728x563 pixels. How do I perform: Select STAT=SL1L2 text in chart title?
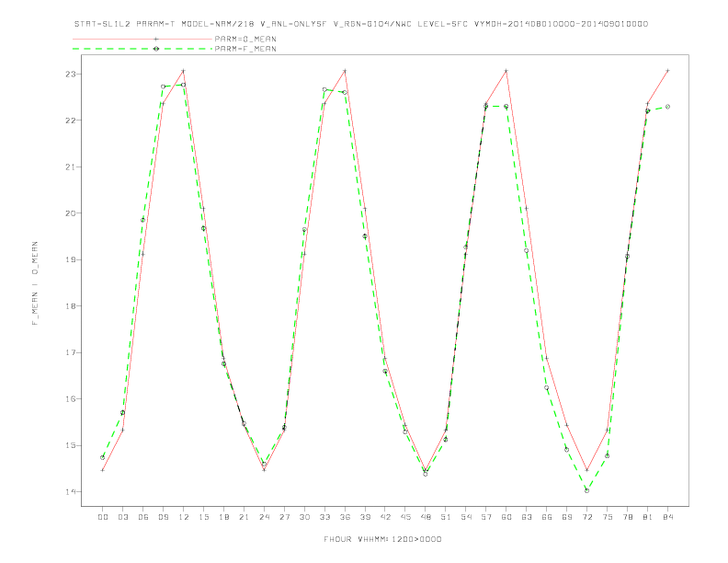[x=102, y=24]
